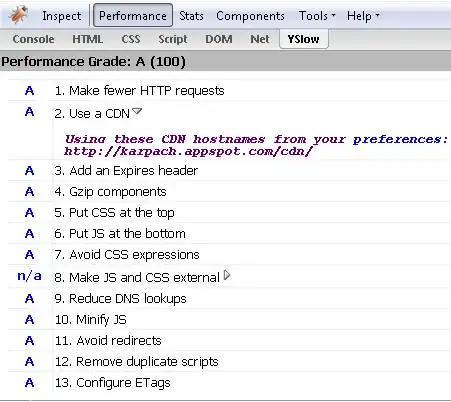Click the A grade for Make fewer HTTP requests

[x=30, y=90]
